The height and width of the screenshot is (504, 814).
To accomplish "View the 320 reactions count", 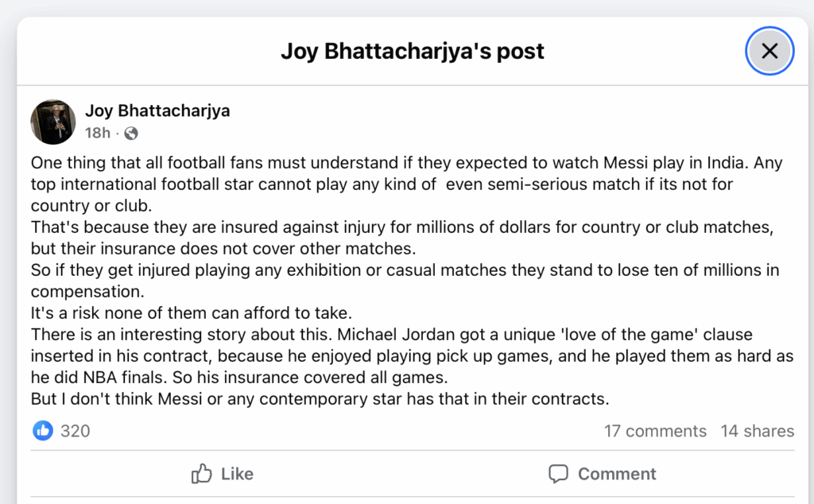I will pyautogui.click(x=76, y=431).
